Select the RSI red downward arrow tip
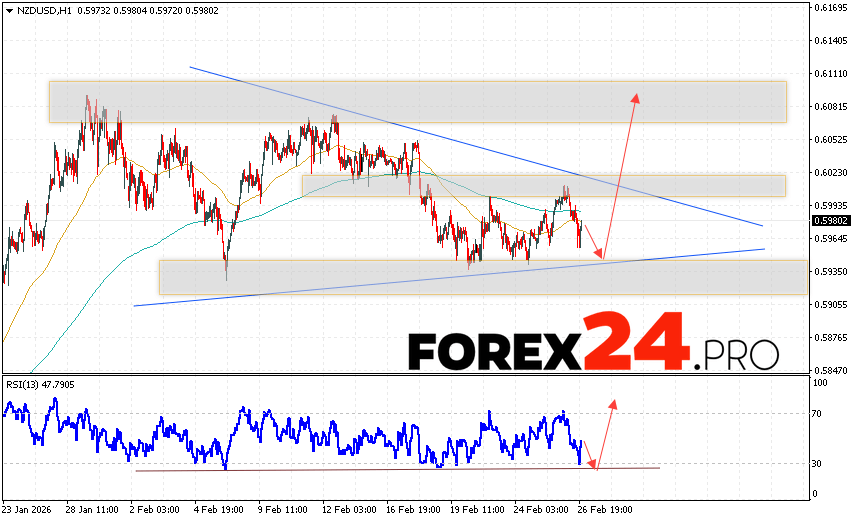This screenshot has height=521, width=855. click(594, 465)
